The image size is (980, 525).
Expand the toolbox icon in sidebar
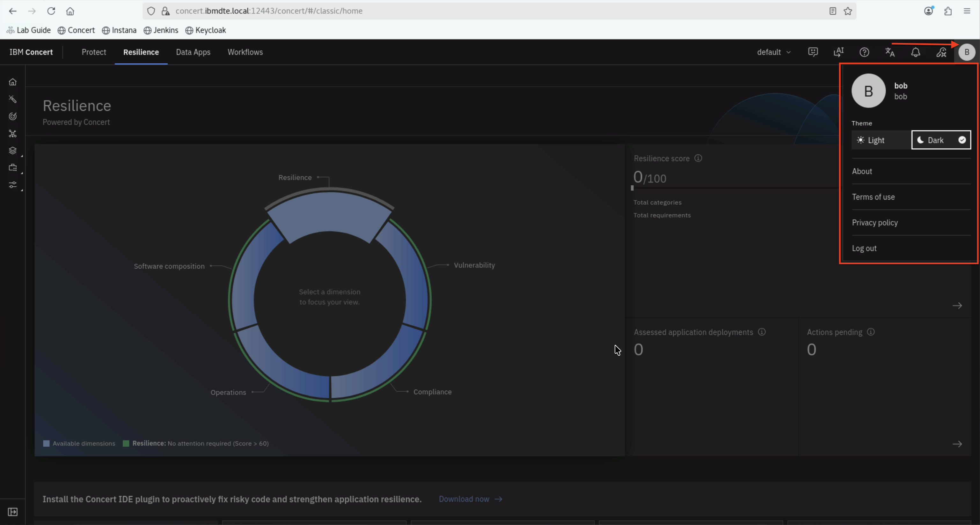click(12, 168)
